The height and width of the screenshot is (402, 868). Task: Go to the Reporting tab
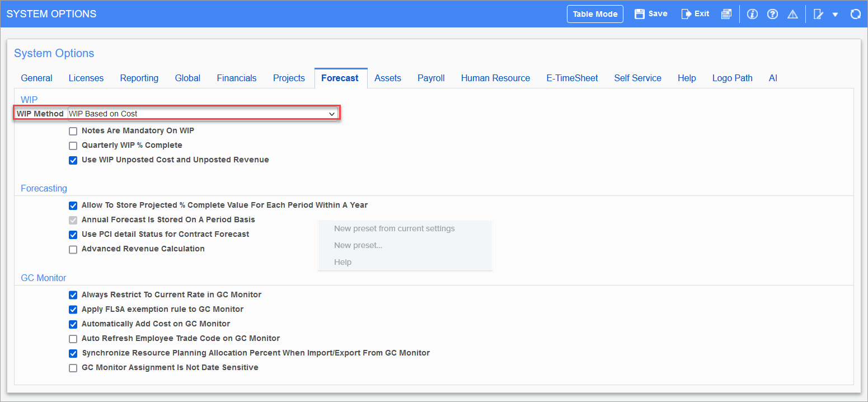[139, 78]
